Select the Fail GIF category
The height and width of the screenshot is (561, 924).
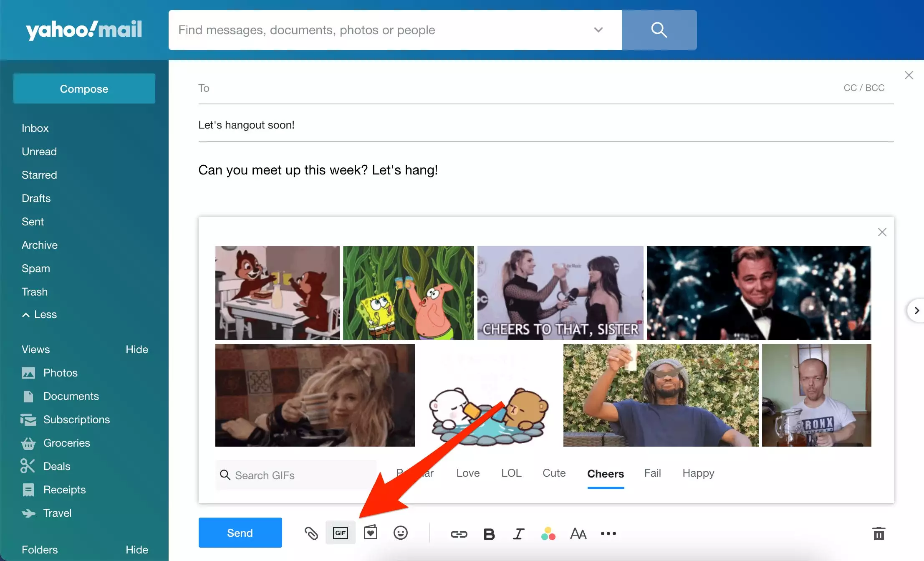pyautogui.click(x=652, y=473)
